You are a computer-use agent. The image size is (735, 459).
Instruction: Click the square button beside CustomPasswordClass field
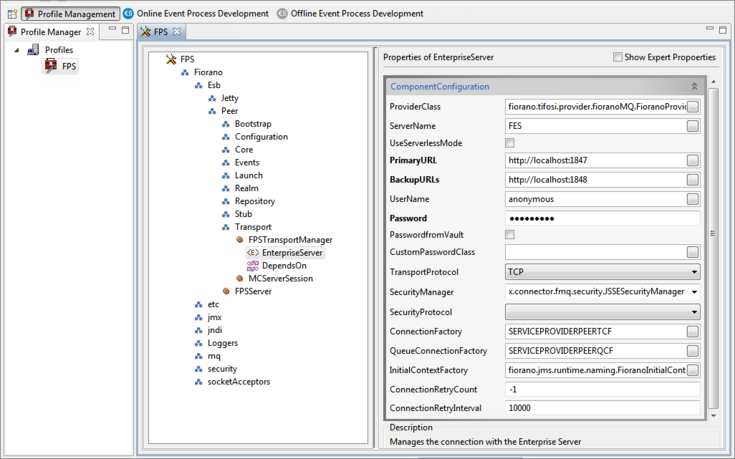(x=692, y=252)
